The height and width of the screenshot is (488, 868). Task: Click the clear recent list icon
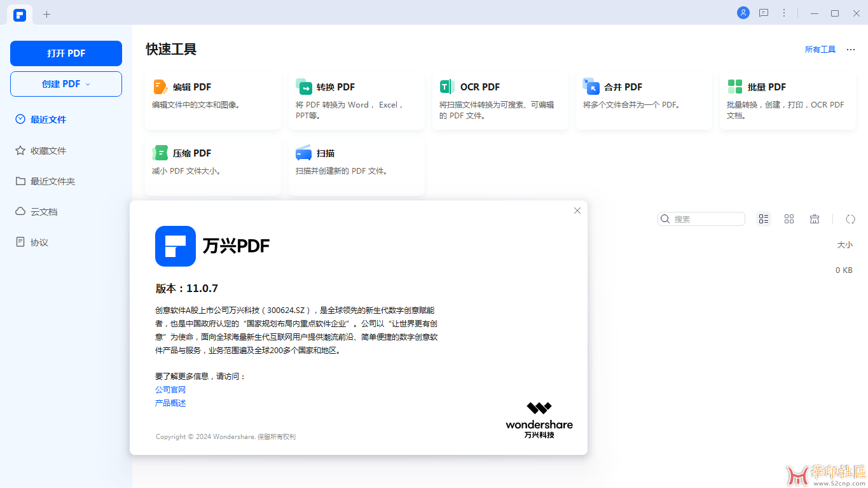[815, 219]
